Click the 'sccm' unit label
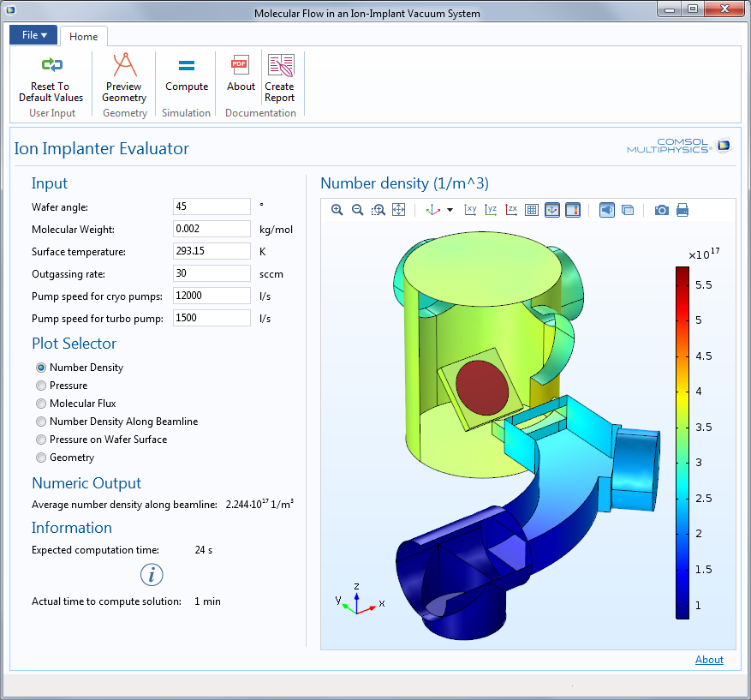 pos(271,274)
